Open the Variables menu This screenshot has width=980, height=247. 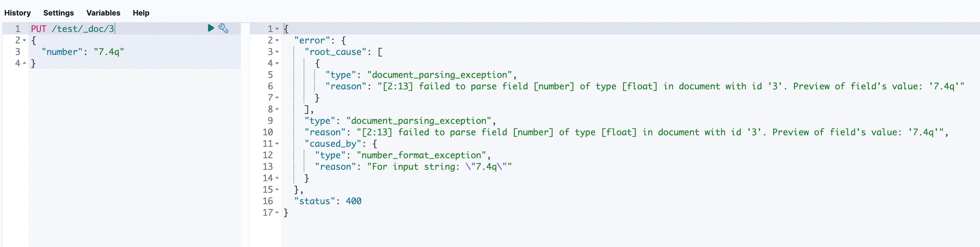click(x=103, y=13)
